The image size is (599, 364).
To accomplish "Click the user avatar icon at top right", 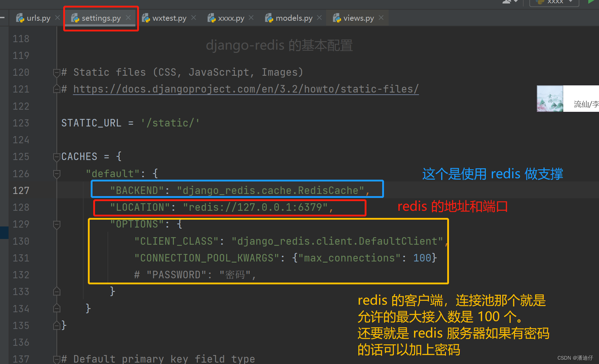I will [x=506, y=3].
